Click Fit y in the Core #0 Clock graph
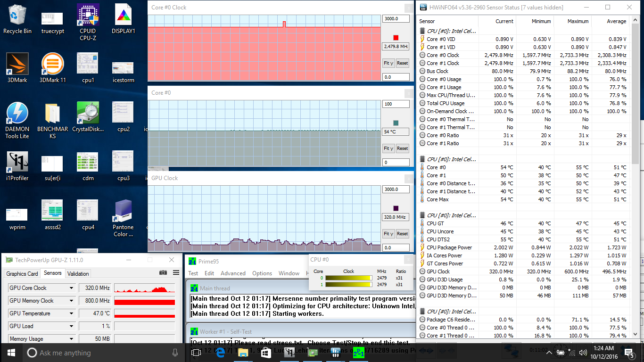The height and width of the screenshot is (362, 644). point(388,63)
